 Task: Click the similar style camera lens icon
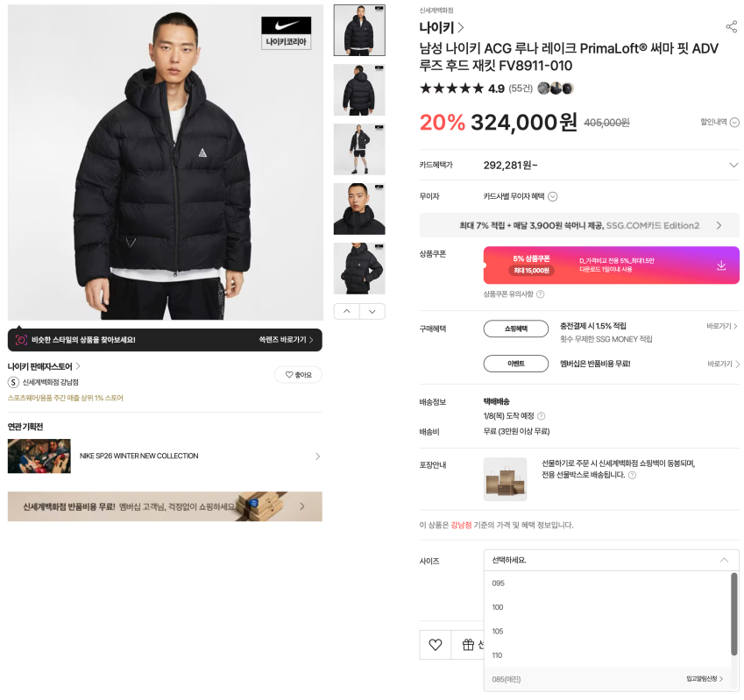[x=21, y=340]
